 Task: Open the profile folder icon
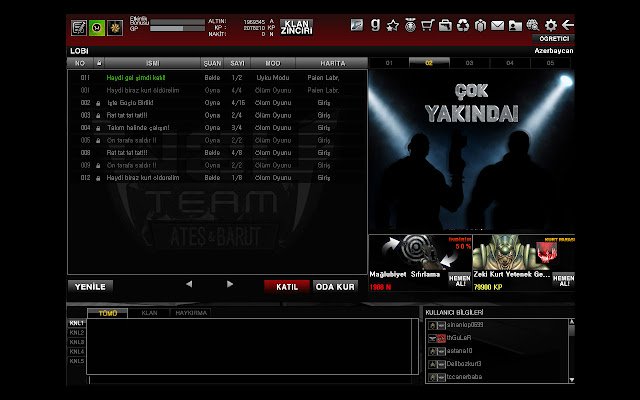point(515,26)
